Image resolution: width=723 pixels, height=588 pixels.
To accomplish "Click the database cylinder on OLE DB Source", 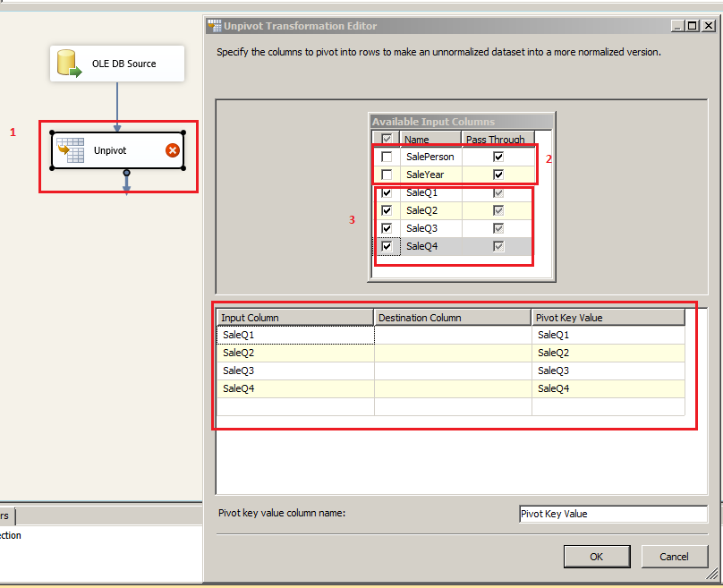I will click(66, 63).
